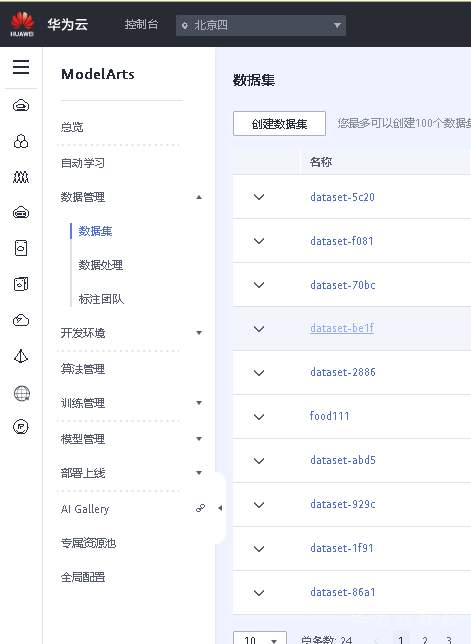The width and height of the screenshot is (471, 644).
Task: Collapse the sidebar with arrow handle
Action: [220, 508]
